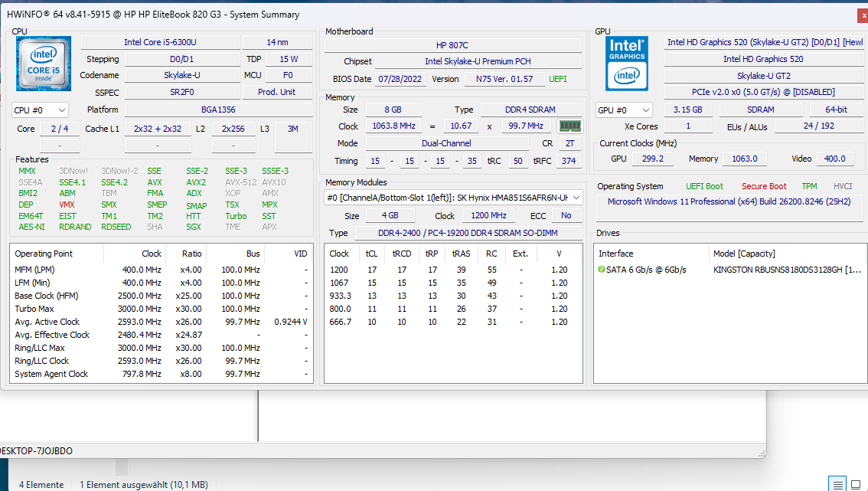Click the N75 Ver. 01.57 BIOS version
Viewport: 868px width, 491px height.
click(x=504, y=79)
